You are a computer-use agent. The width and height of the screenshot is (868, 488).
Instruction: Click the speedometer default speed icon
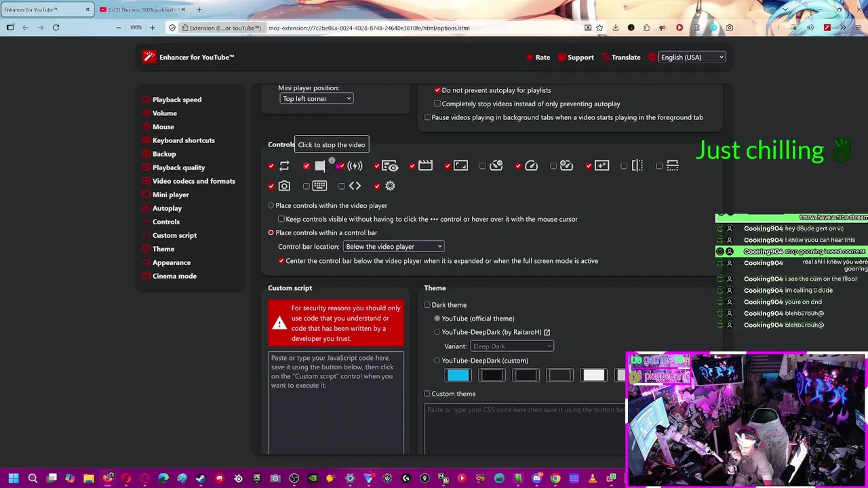click(531, 165)
